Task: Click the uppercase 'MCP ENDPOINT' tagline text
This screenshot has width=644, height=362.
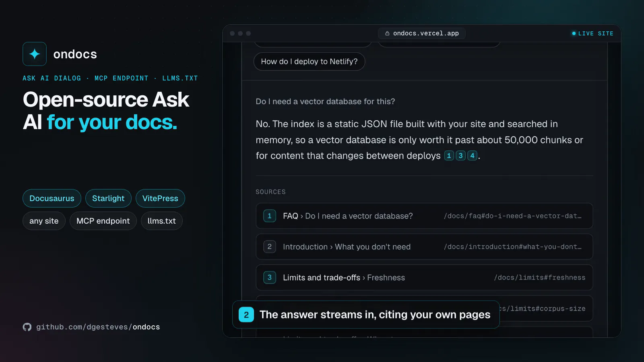Action: point(122,78)
